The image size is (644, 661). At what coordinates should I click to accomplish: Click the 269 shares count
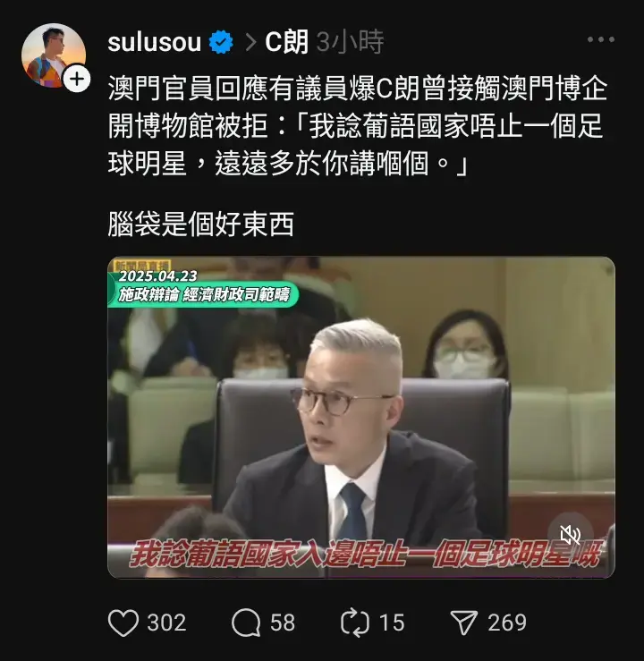tap(507, 623)
